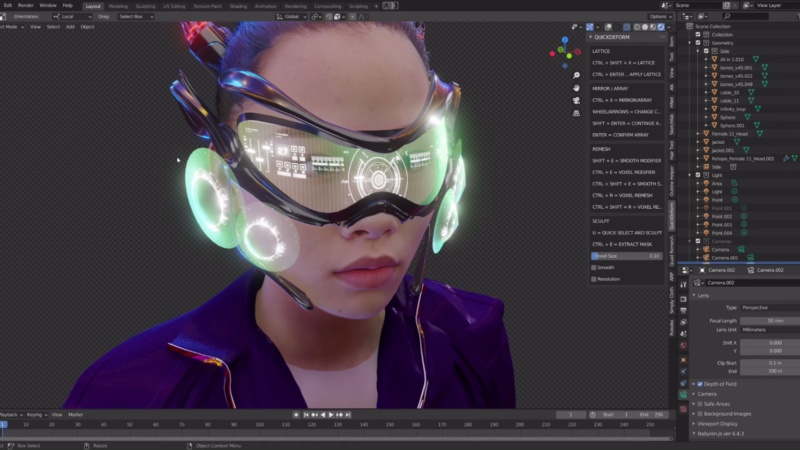
Task: Click the Clip Start 0.1 m field
Action: coord(770,363)
